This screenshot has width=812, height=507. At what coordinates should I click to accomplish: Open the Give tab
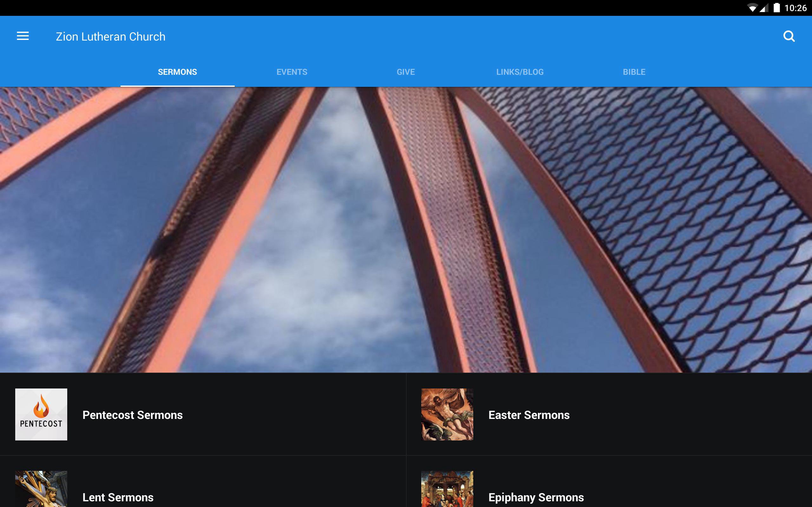pyautogui.click(x=406, y=72)
